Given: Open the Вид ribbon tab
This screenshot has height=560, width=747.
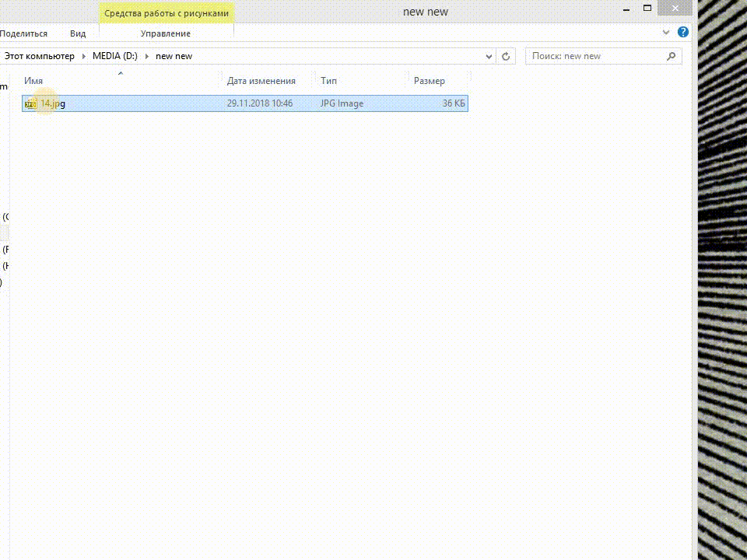Looking at the screenshot, I should click(78, 33).
